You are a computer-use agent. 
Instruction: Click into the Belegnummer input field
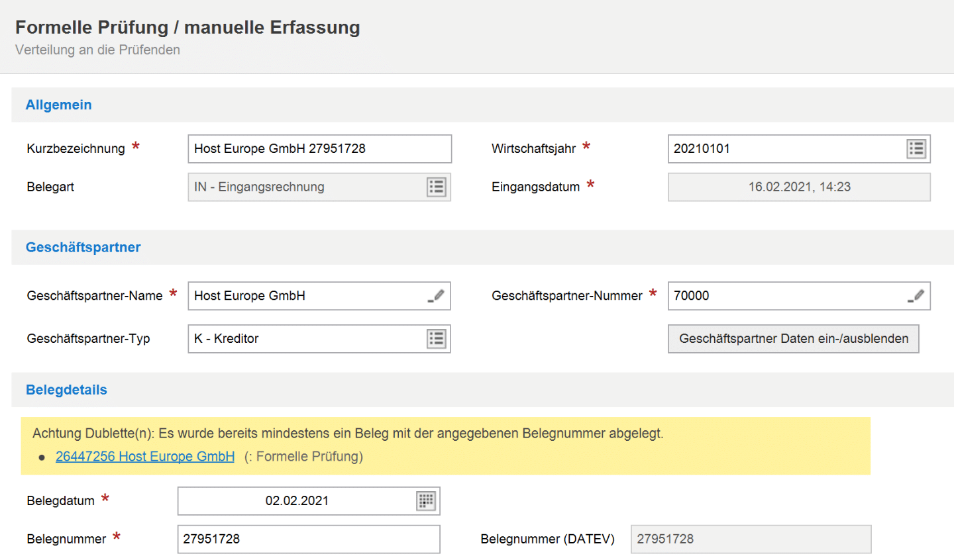pos(308,539)
